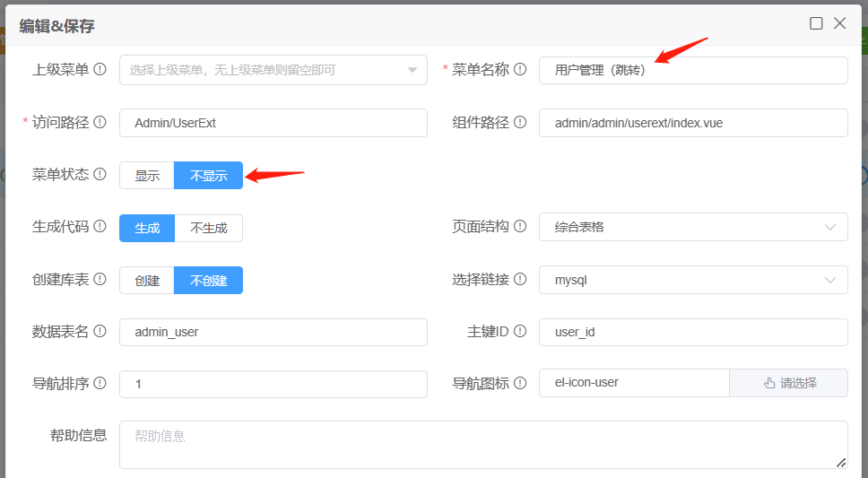The image size is (868, 478).
Task: Click help icon next to 数据表名
Action: point(100,332)
